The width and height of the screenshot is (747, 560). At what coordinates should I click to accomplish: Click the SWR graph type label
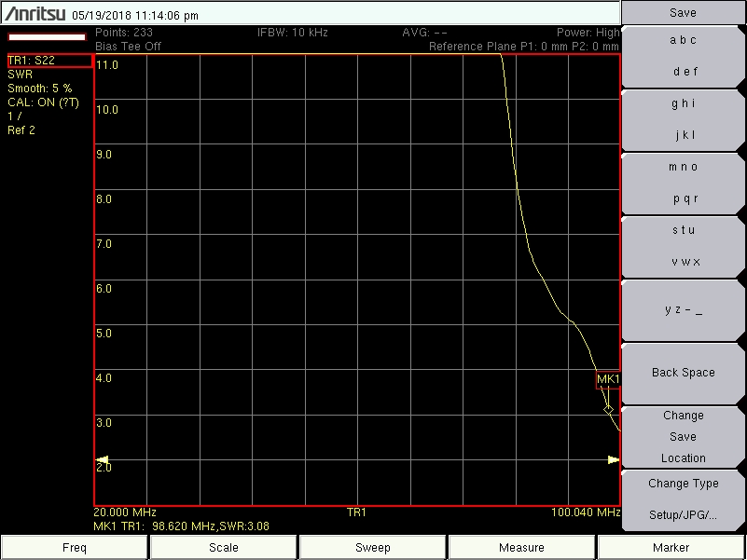click(x=20, y=75)
